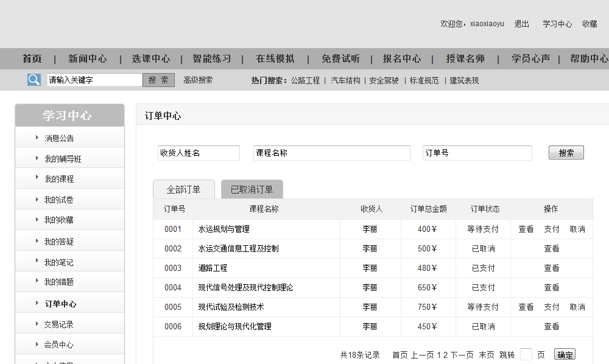This screenshot has width=609, height=364.
Task: Click the magnifier search icon
Action: point(34,80)
